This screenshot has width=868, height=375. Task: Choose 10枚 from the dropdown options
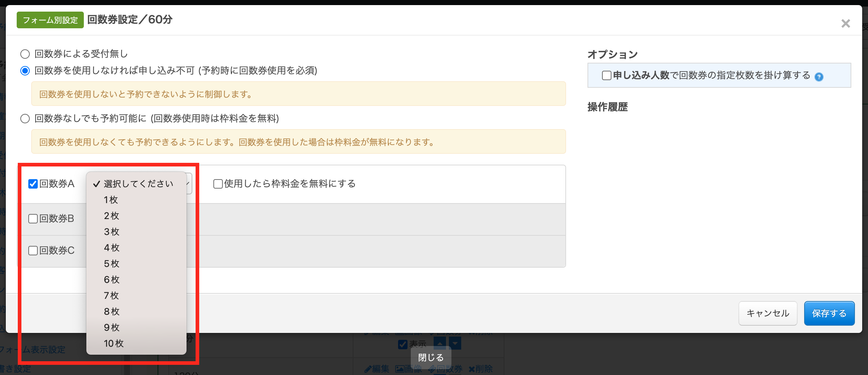(x=114, y=343)
